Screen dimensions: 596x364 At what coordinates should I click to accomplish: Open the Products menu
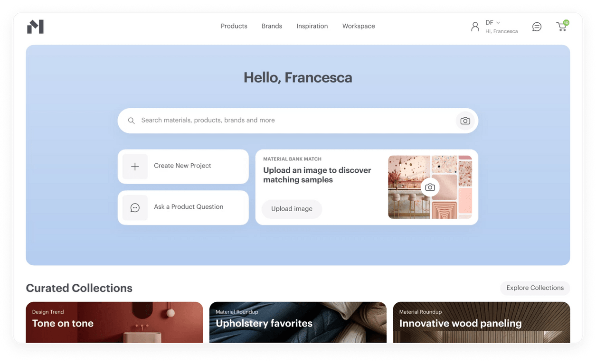tap(234, 26)
